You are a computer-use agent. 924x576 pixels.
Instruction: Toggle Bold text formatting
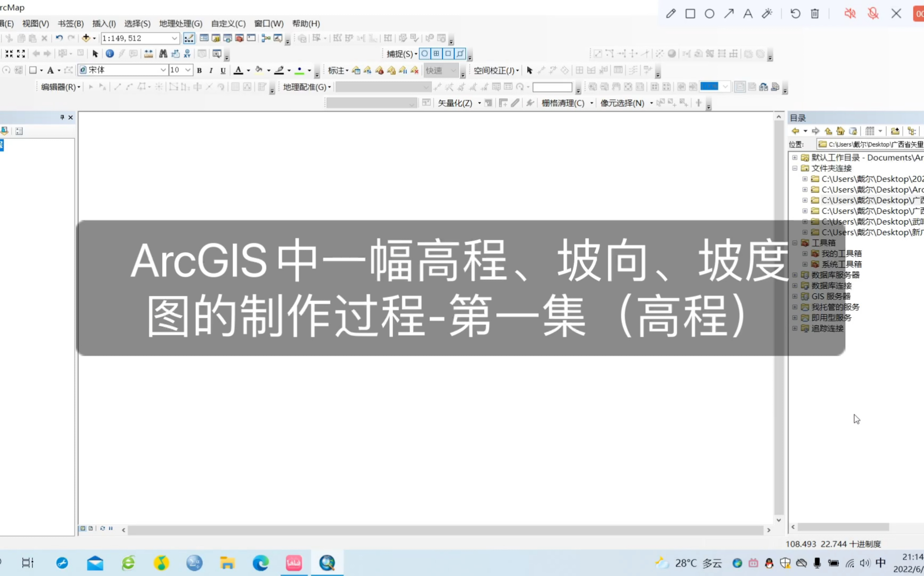pyautogui.click(x=199, y=70)
